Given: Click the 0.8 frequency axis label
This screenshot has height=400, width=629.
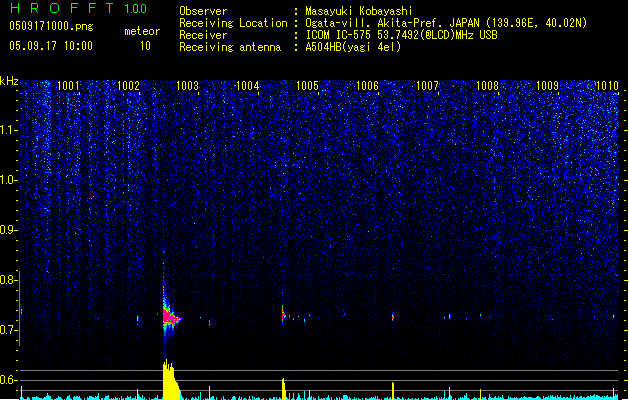Looking at the screenshot, I should point(8,280).
